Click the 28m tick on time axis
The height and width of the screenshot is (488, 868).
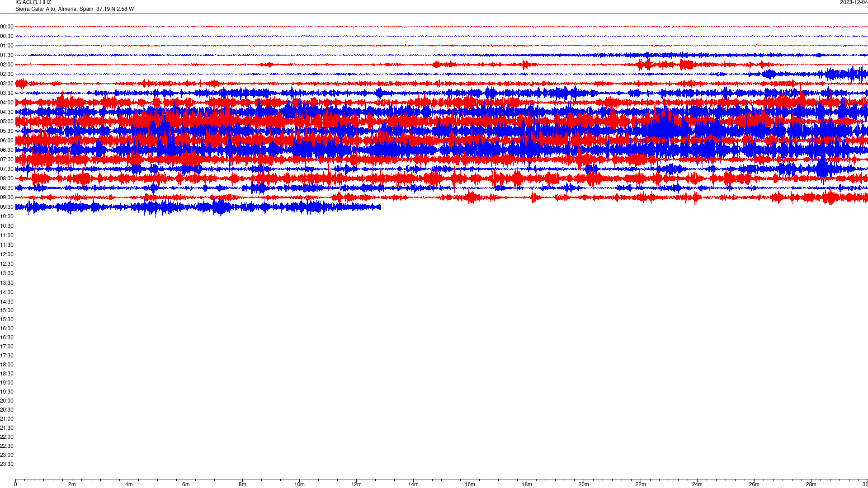pyautogui.click(x=811, y=484)
